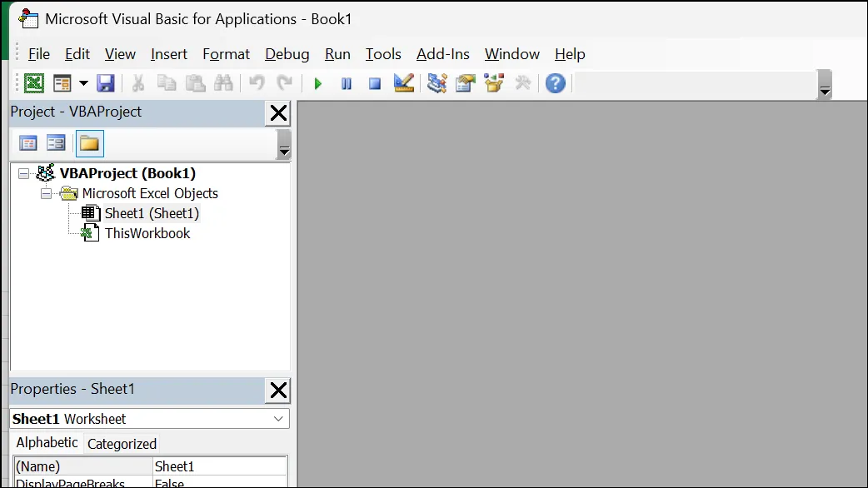
Task: Switch to the Categorized tab
Action: [x=122, y=444]
